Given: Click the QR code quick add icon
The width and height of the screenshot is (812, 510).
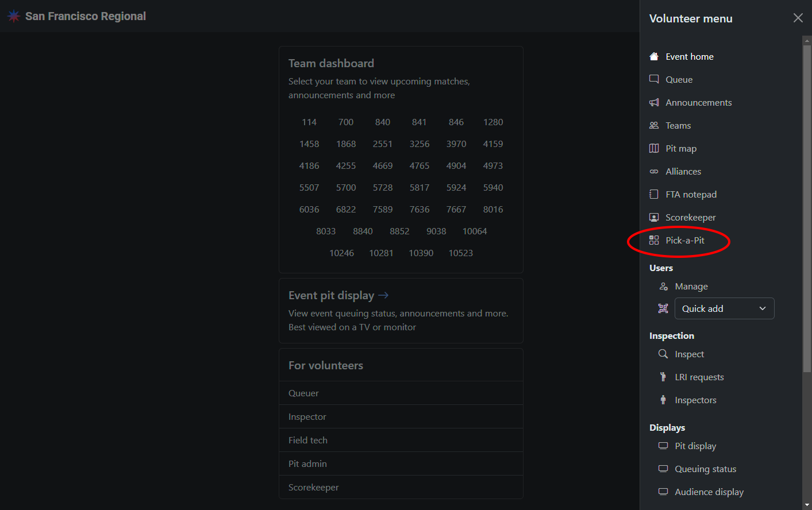Looking at the screenshot, I should 663,308.
